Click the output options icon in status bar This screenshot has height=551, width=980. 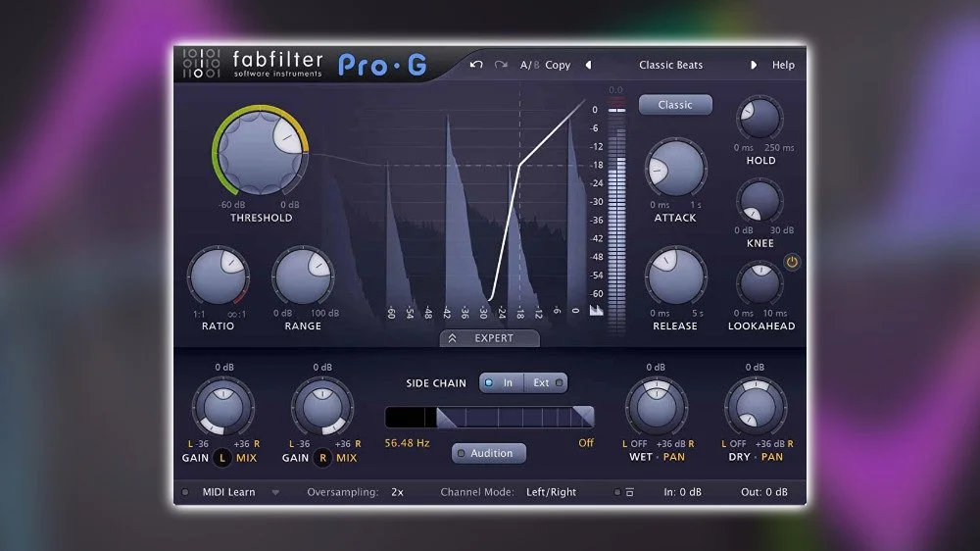point(629,492)
